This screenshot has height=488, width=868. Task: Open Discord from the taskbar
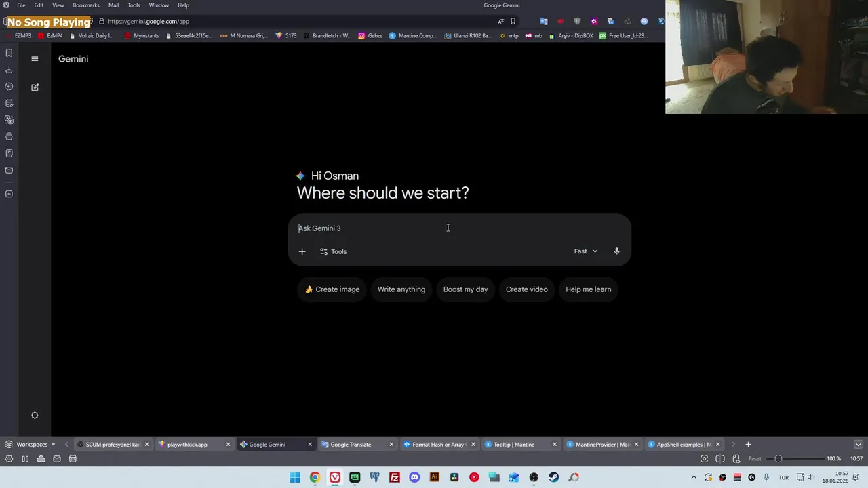[414, 477]
